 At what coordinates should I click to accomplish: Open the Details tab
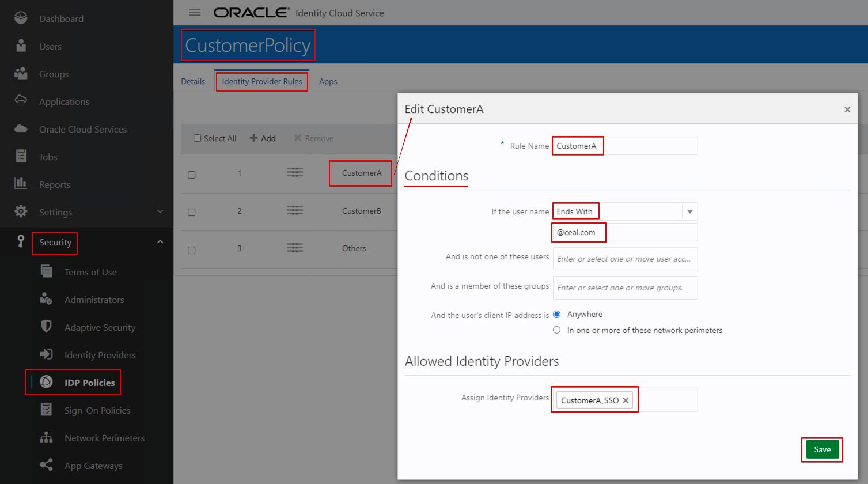[x=193, y=81]
